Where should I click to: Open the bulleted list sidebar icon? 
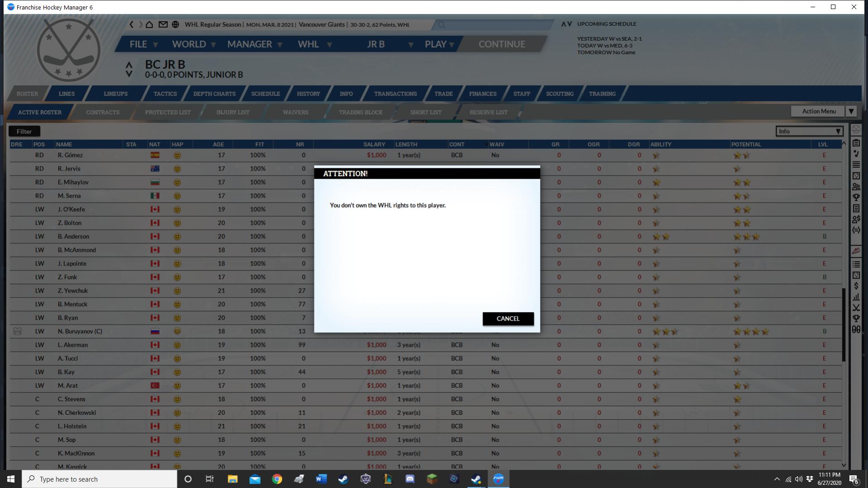[x=856, y=264]
